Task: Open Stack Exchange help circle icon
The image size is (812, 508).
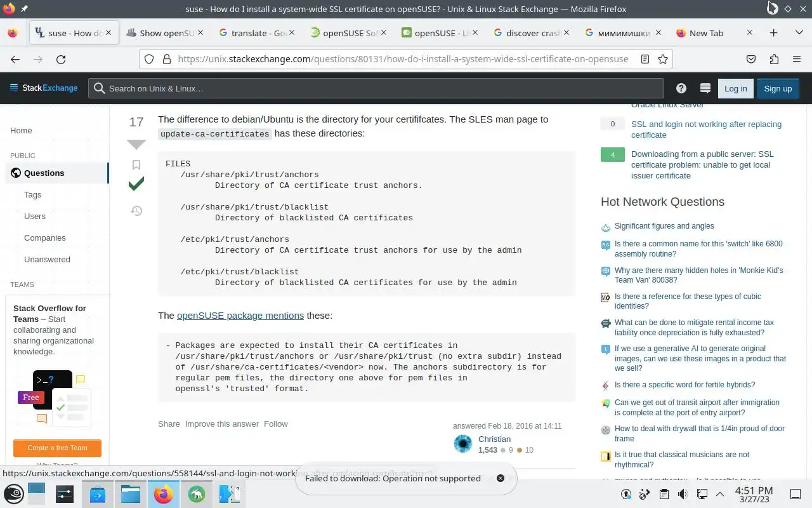Action: [x=681, y=88]
